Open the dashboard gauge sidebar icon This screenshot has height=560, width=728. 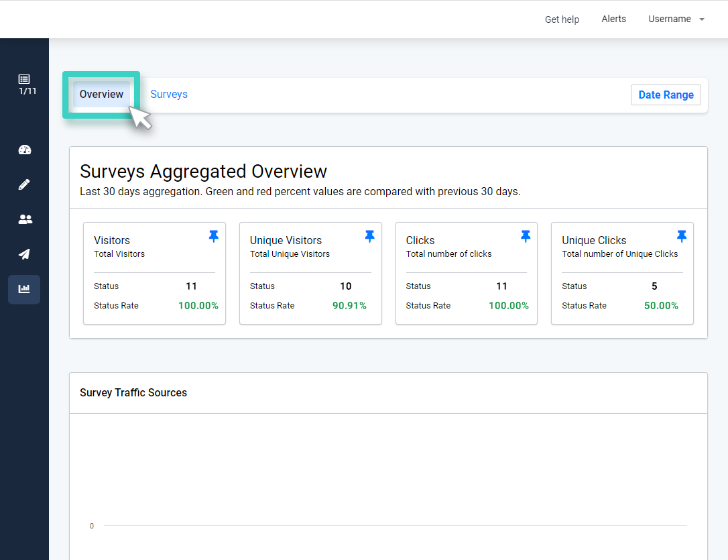pyautogui.click(x=25, y=150)
